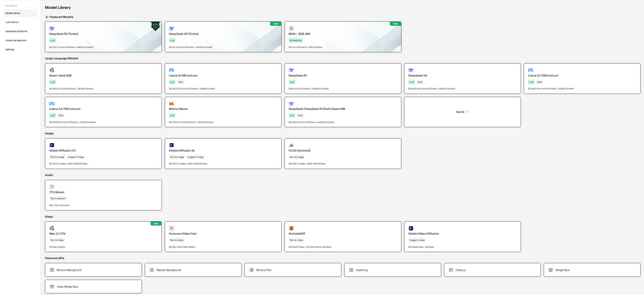
Task: Click the FLUX.1 [schnell] triangle icon
Action: pyautogui.click(x=291, y=145)
